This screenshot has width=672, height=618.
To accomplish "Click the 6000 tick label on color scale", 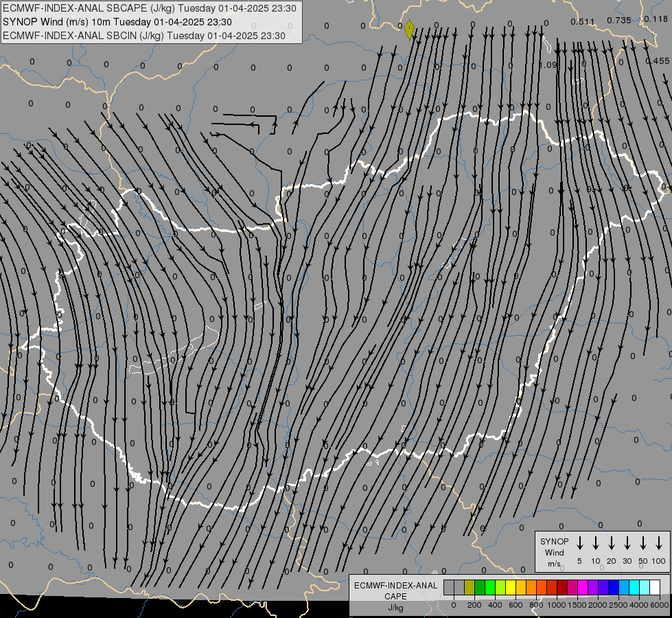I will coord(660,605).
